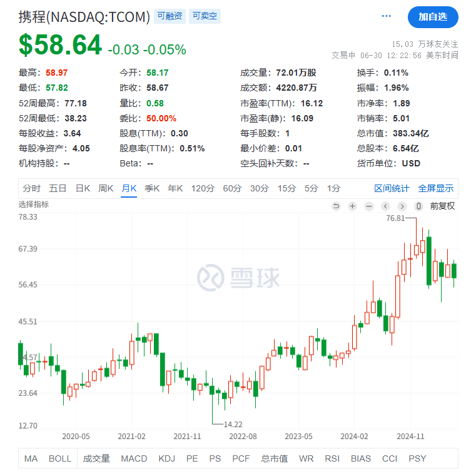Switch to the 15分 interval tab
Screen dimensions: 471x476
pyautogui.click(x=286, y=188)
